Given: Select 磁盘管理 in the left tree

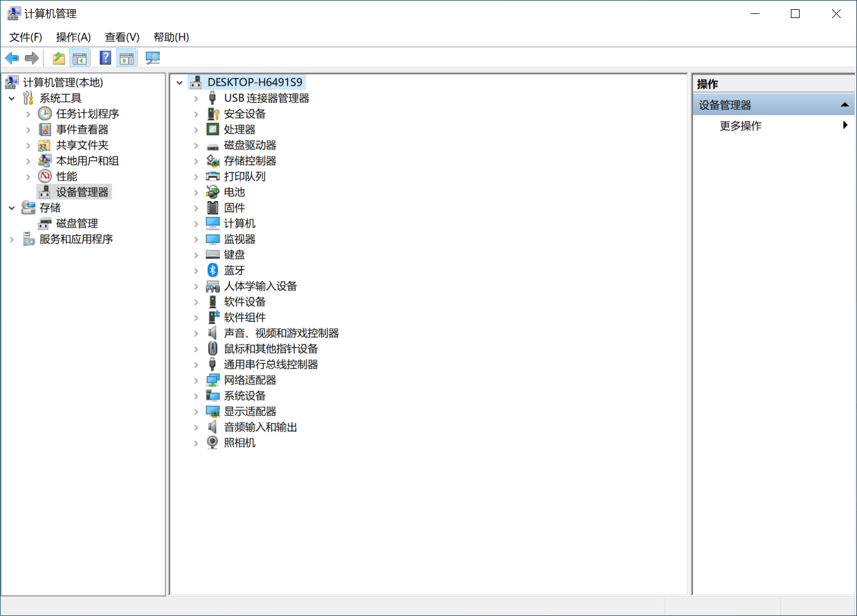Looking at the screenshot, I should (x=77, y=223).
